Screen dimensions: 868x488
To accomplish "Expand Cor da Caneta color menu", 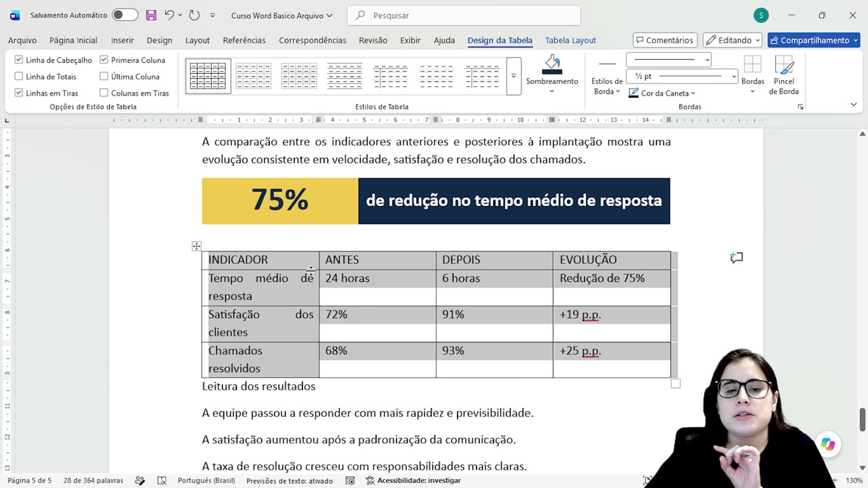I will coord(662,93).
